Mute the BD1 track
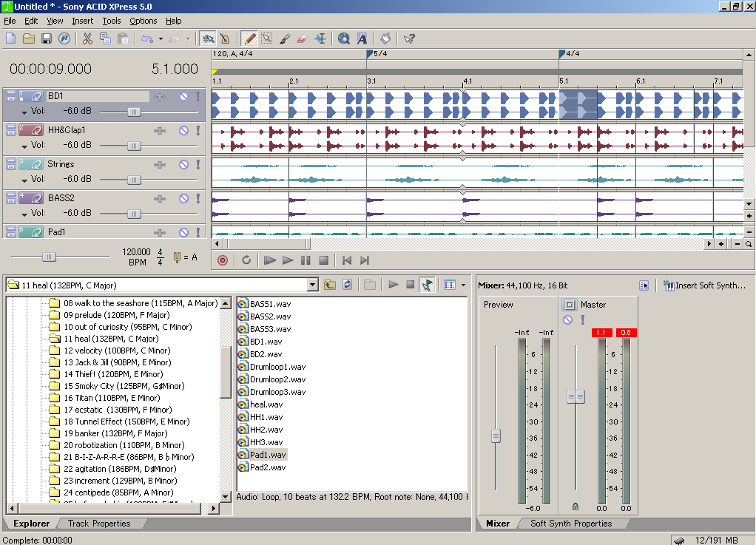This screenshot has height=545, width=756. click(x=183, y=96)
